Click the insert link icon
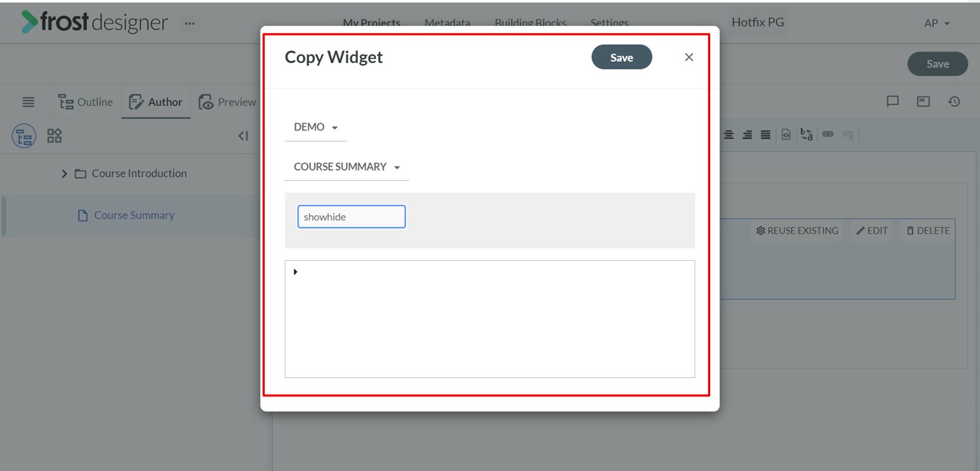 click(828, 134)
